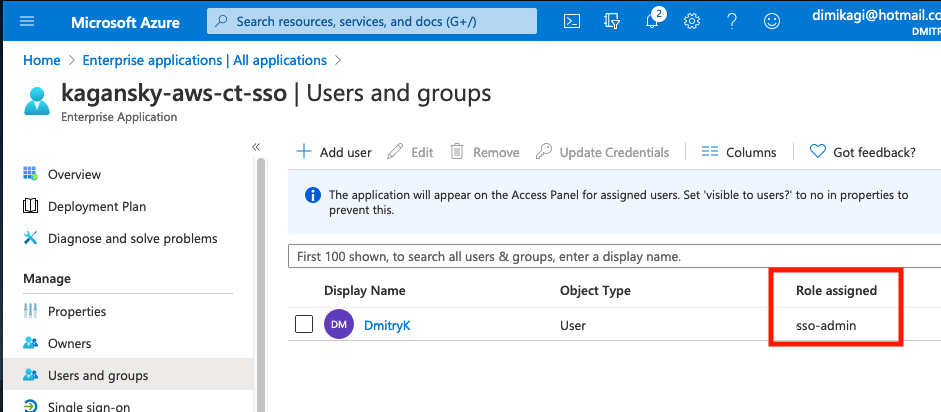View notifications bell with badge
Viewport: 941px width, 412px height.
(652, 20)
